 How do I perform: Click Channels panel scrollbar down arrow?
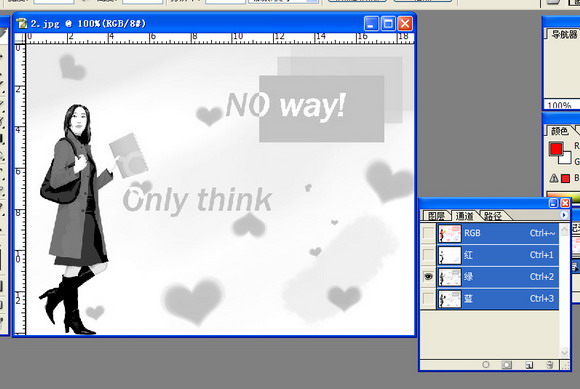pos(564,352)
